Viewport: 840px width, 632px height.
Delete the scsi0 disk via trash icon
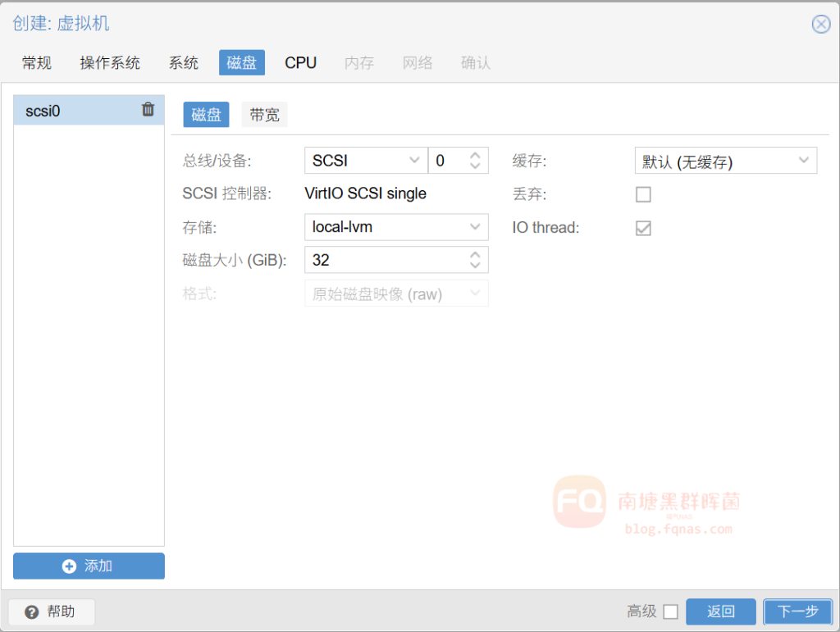point(148,110)
